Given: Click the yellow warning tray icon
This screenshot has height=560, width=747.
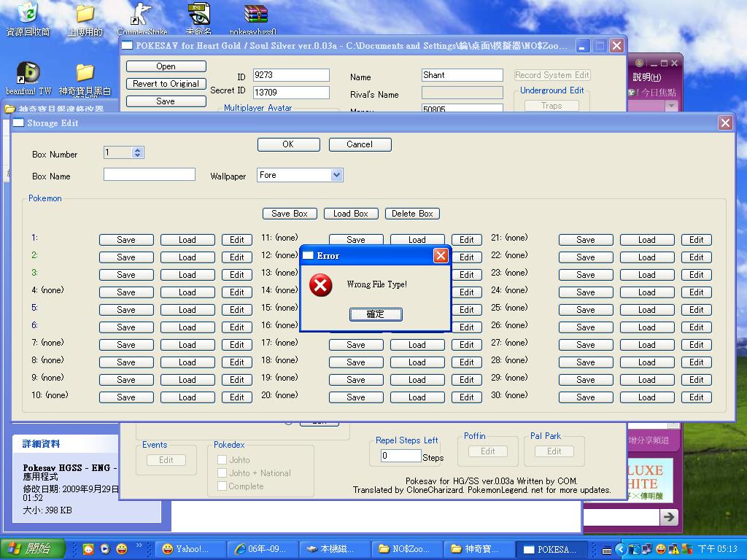Looking at the screenshot, I should (x=673, y=549).
